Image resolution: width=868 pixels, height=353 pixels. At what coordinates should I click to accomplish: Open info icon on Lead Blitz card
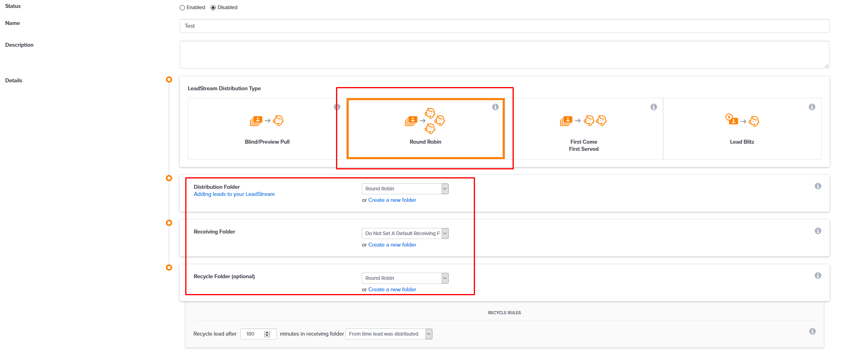tap(812, 107)
